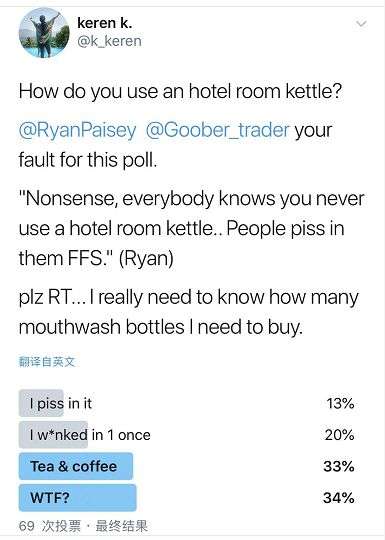Open the keren k. display name

pyautogui.click(x=105, y=23)
